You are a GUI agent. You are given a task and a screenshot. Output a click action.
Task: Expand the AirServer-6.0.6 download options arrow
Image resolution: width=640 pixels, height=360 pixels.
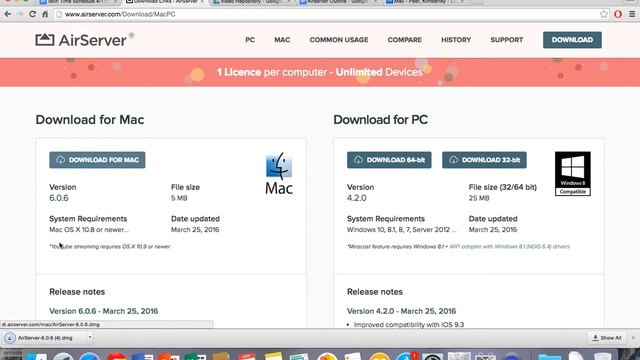[x=90, y=338]
